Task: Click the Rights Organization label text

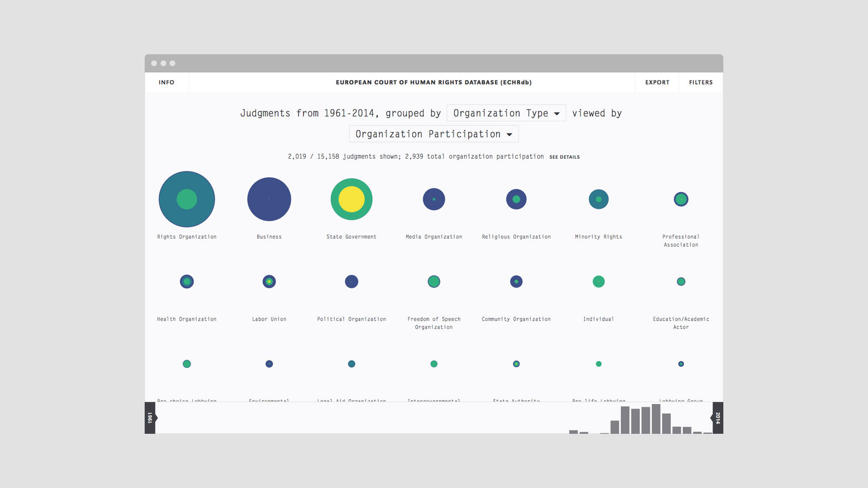Action: [x=187, y=237]
